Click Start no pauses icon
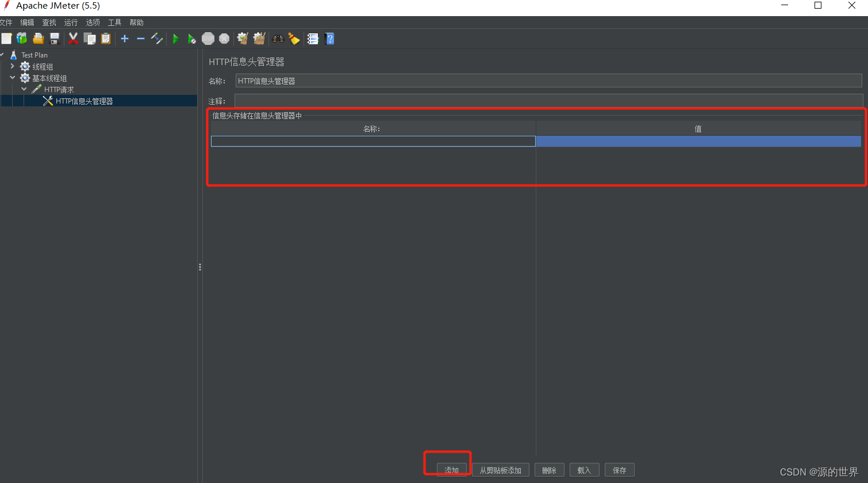The image size is (868, 483). (x=192, y=39)
